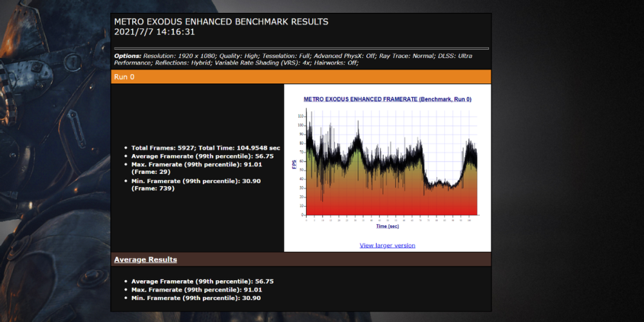
Task: Click Average Results Min. Framerate 30.90 line
Action: pos(196,298)
